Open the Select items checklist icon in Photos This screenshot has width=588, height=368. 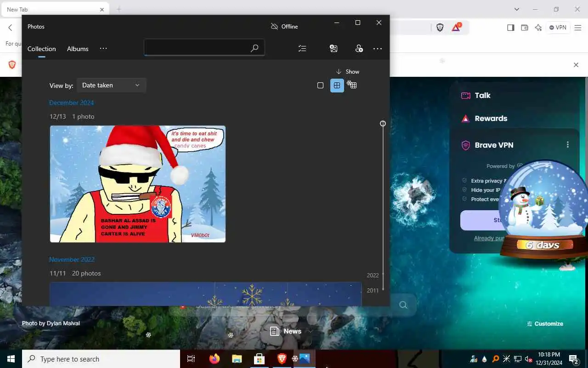coord(302,48)
